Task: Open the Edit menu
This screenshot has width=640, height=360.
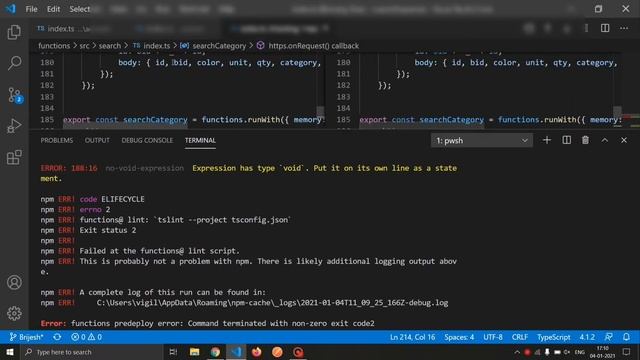Action: (53, 9)
